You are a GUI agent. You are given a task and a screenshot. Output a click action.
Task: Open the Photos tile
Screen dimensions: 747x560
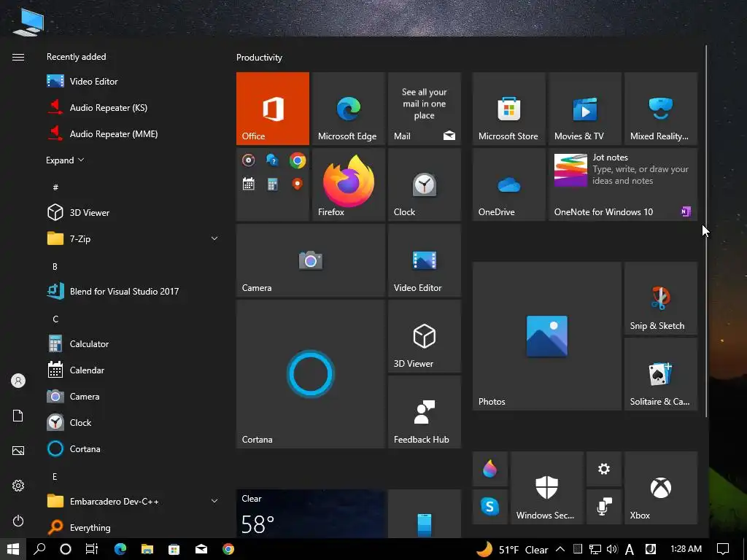(x=547, y=336)
